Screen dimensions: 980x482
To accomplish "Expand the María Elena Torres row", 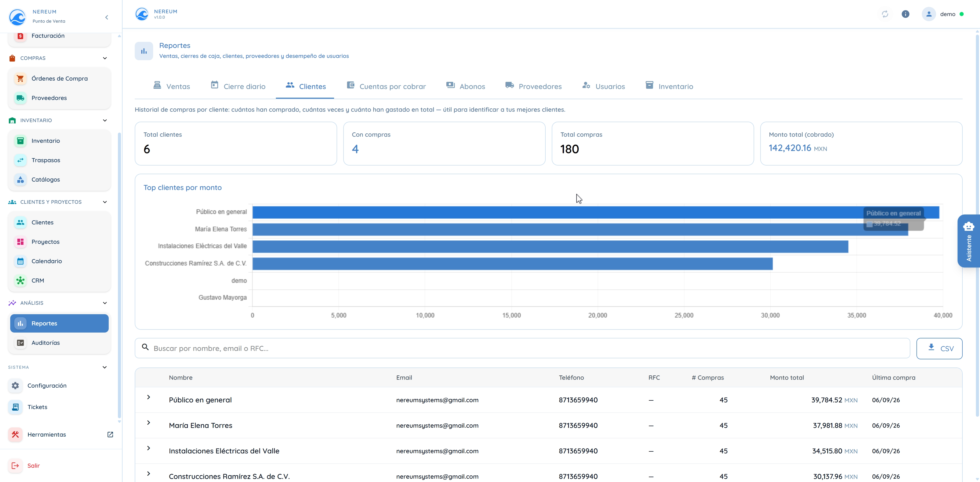I will 149,423.
